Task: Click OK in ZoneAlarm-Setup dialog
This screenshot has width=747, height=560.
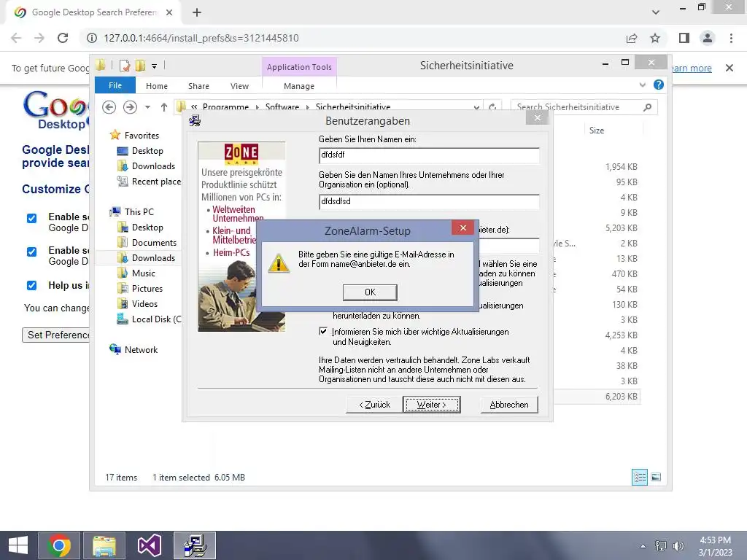Action: (x=370, y=292)
